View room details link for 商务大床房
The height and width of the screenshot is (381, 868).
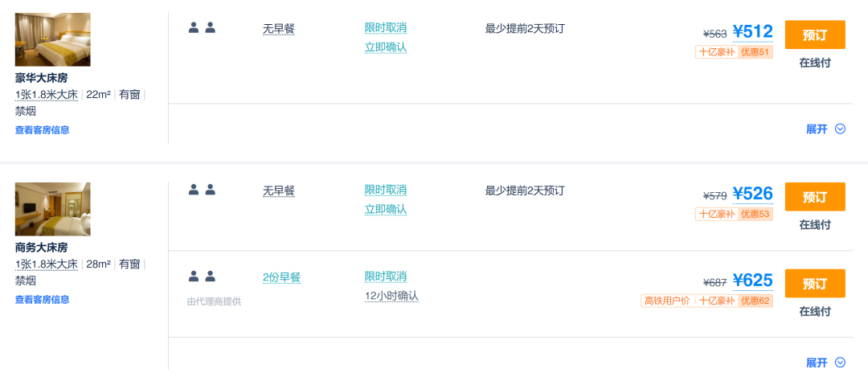pos(42,300)
